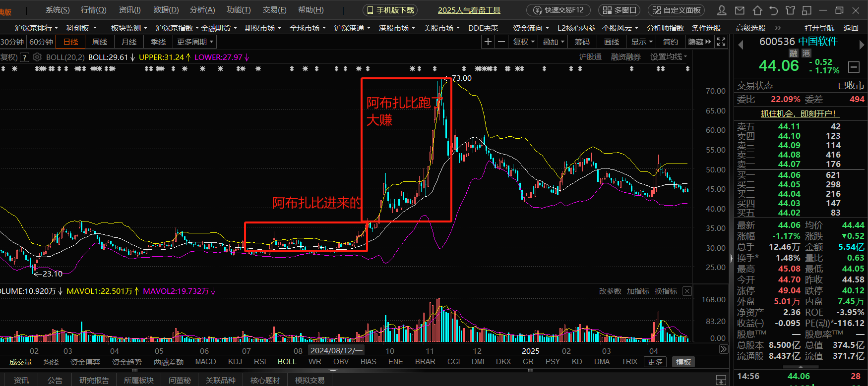Go to the home page icon
Screen dimensions: 868x386
(757, 10)
